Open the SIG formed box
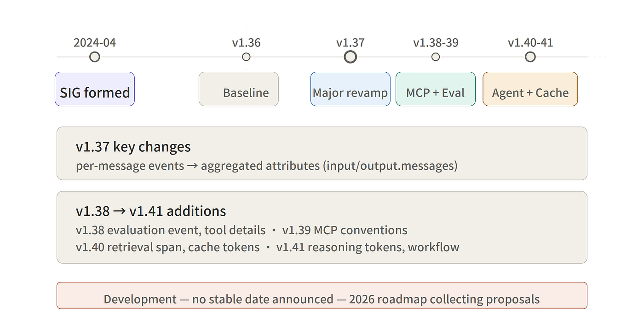This screenshot has width=644, height=322. (x=95, y=89)
